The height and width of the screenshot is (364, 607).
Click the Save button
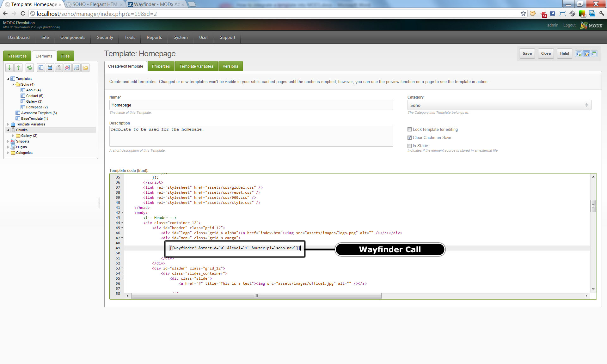pos(527,53)
